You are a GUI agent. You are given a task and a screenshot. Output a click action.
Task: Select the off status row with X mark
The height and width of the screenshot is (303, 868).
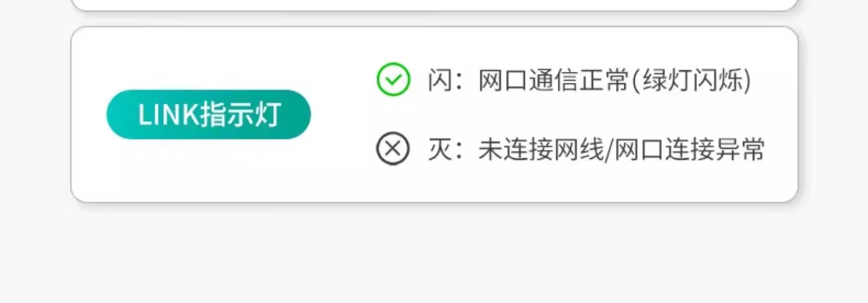[x=571, y=149]
